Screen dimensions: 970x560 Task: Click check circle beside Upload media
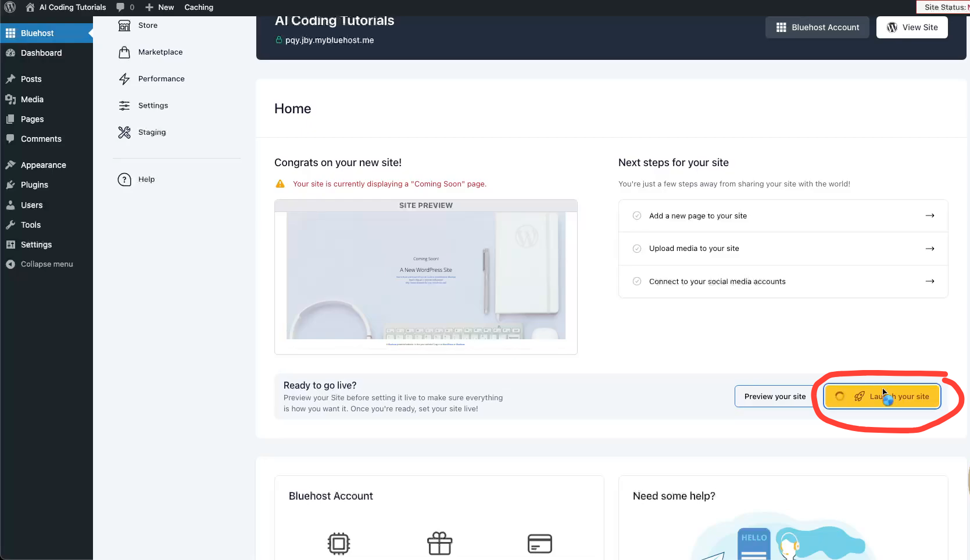(637, 249)
